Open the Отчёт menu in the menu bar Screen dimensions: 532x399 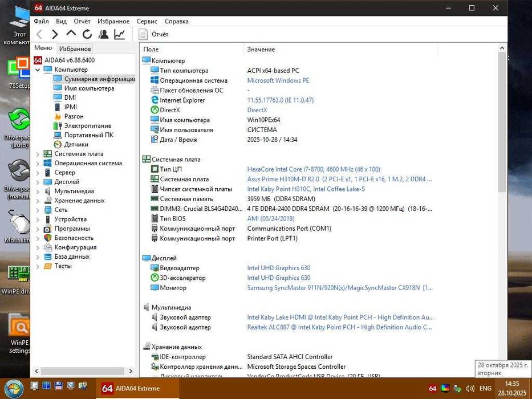click(82, 21)
